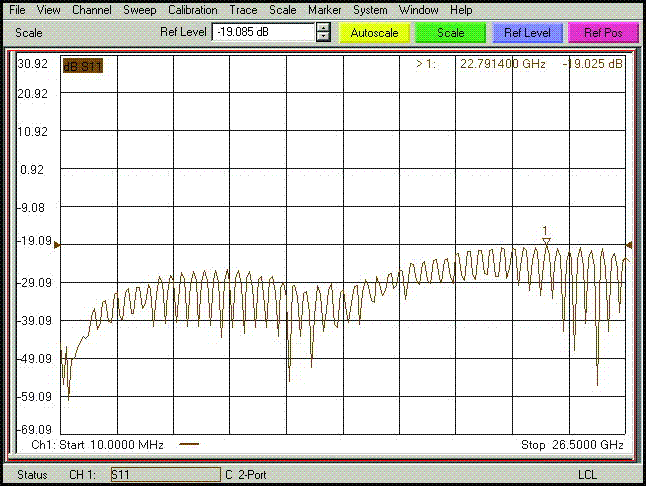Click the Scale toolbar title label
The height and width of the screenshot is (486, 646).
pos(28,33)
